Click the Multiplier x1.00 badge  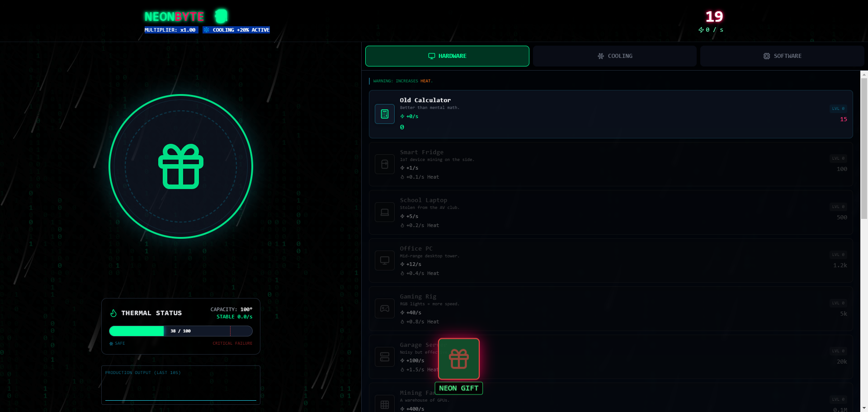[x=170, y=30]
